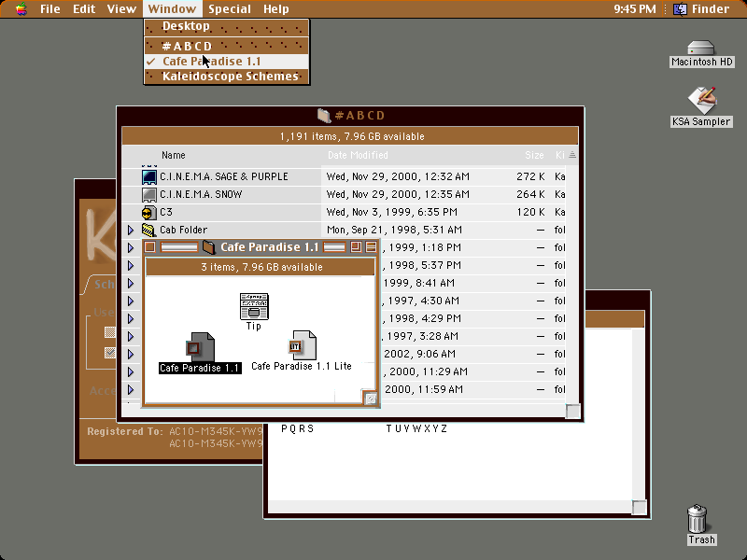Sort by the Name column header
Image resolution: width=747 pixels, height=560 pixels.
[174, 155]
